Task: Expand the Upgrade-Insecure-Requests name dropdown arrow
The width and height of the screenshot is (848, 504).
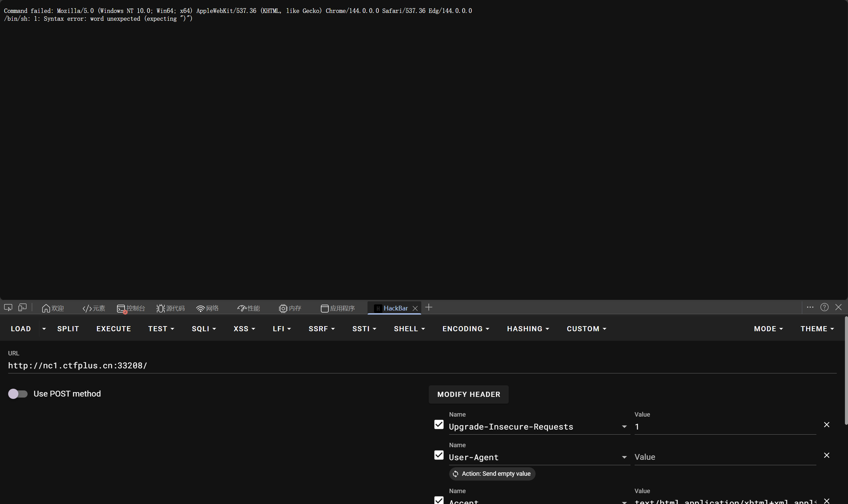Action: tap(624, 427)
